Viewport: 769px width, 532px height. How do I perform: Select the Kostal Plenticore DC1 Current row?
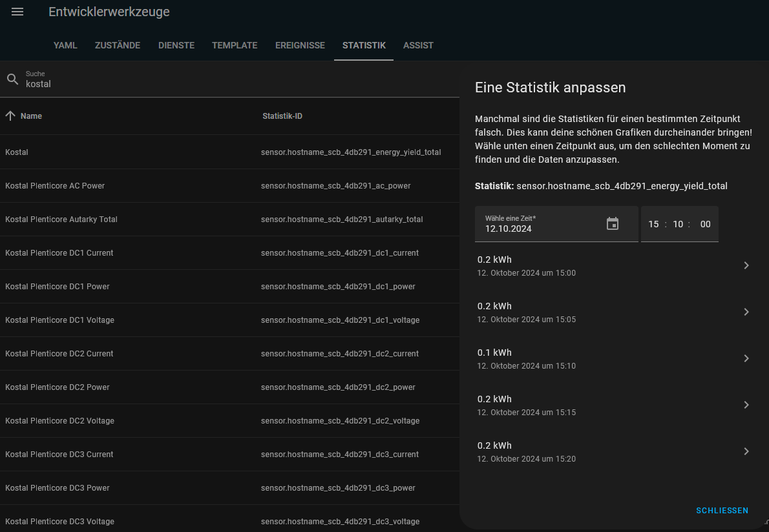pos(229,253)
